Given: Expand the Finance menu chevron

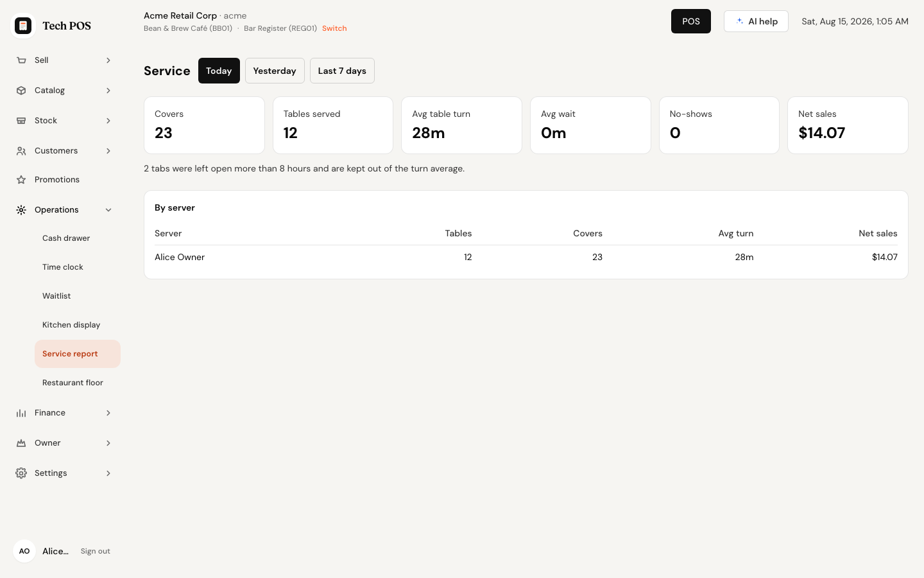Looking at the screenshot, I should pyautogui.click(x=108, y=413).
